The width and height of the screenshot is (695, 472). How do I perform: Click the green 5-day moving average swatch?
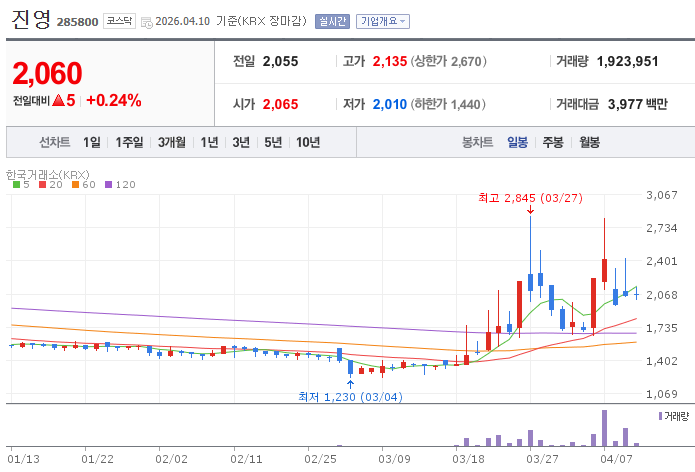click(x=16, y=185)
